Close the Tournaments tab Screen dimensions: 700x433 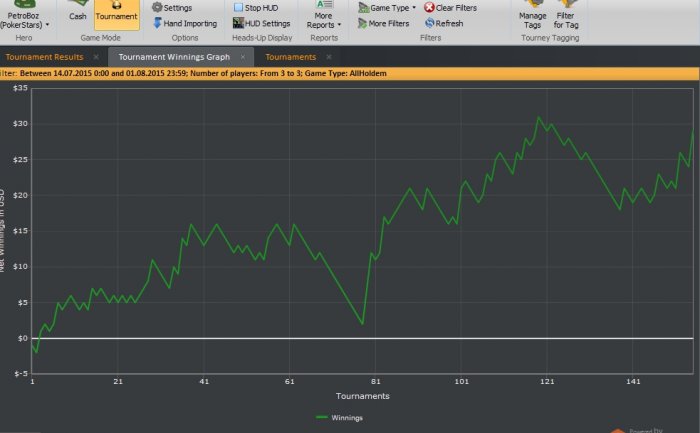[x=329, y=57]
